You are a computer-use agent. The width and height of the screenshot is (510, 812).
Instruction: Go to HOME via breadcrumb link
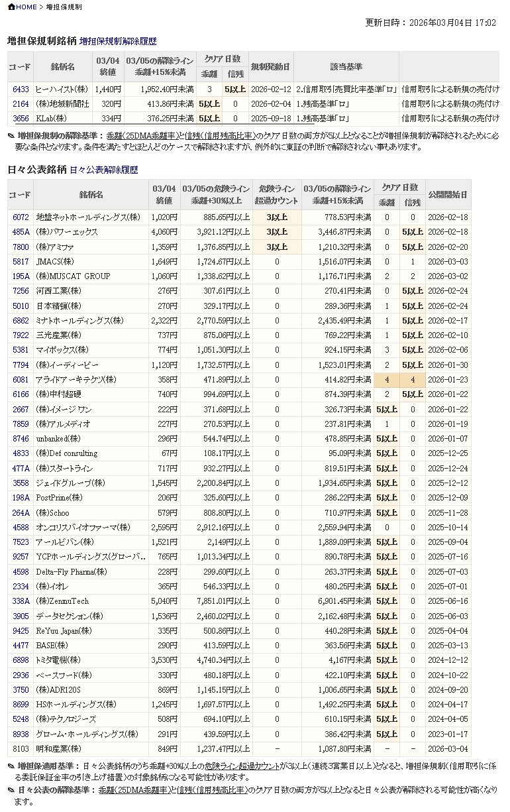click(x=26, y=7)
